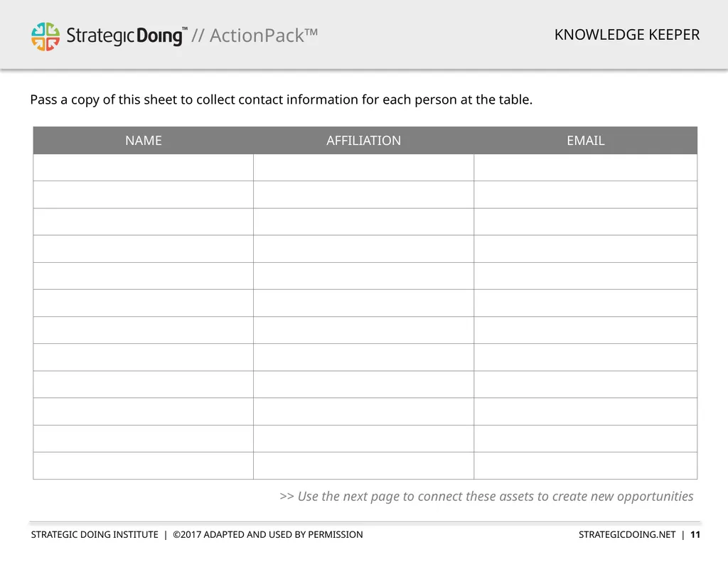The image size is (728, 562).
Task: Click the NAME column header
Action: (x=144, y=140)
